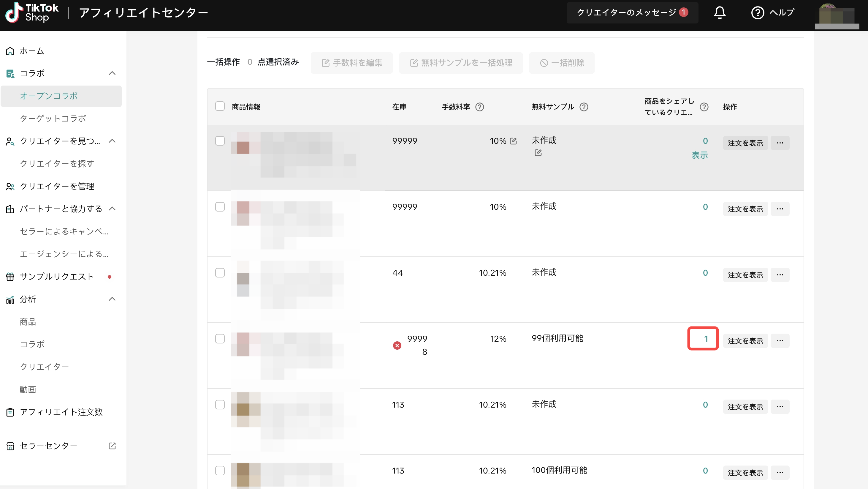Click the 一括削除 button
Screen dimensions: 868x489
pos(562,63)
